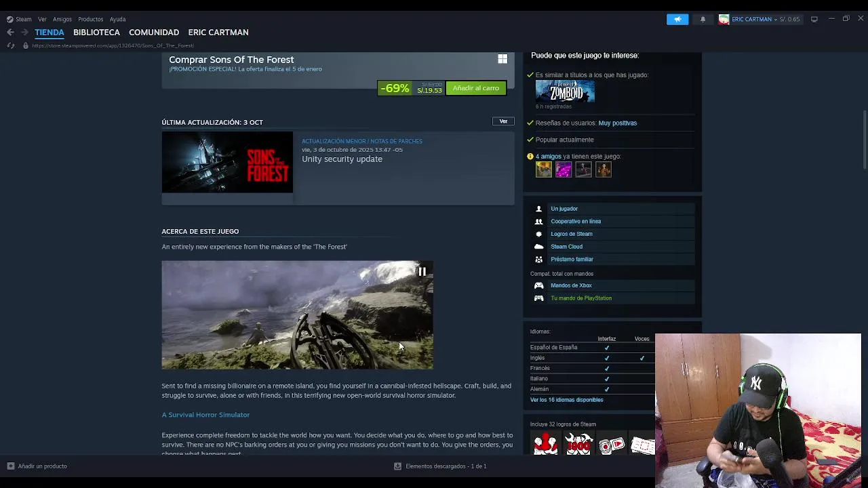Click the store URL address bar

[x=113, y=45]
